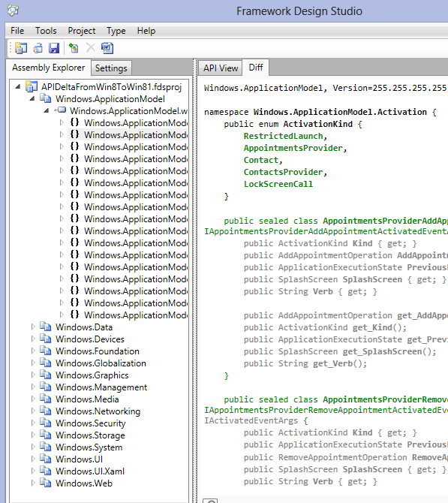Screen dimensions: 448x503
Task: Click the New Project toolbar icon
Action: coord(21,48)
